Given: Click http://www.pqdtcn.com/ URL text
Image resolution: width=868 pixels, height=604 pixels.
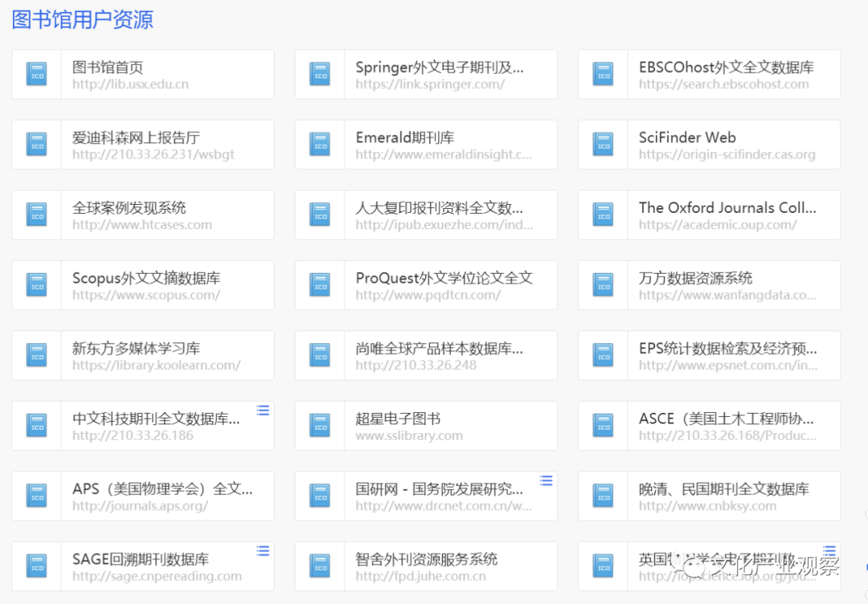Looking at the screenshot, I should pos(428,295).
